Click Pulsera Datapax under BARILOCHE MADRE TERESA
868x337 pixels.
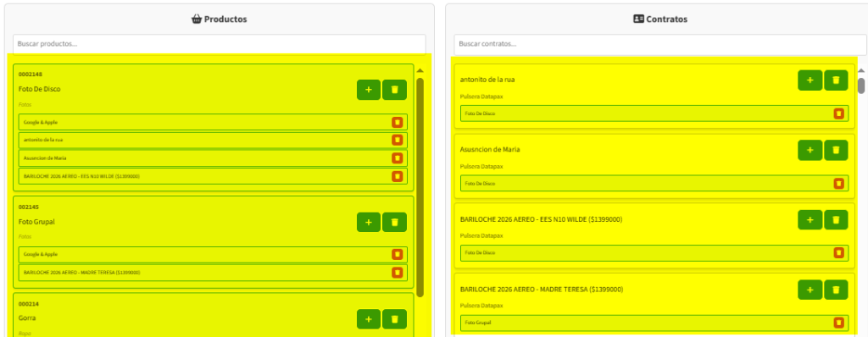pyautogui.click(x=481, y=306)
